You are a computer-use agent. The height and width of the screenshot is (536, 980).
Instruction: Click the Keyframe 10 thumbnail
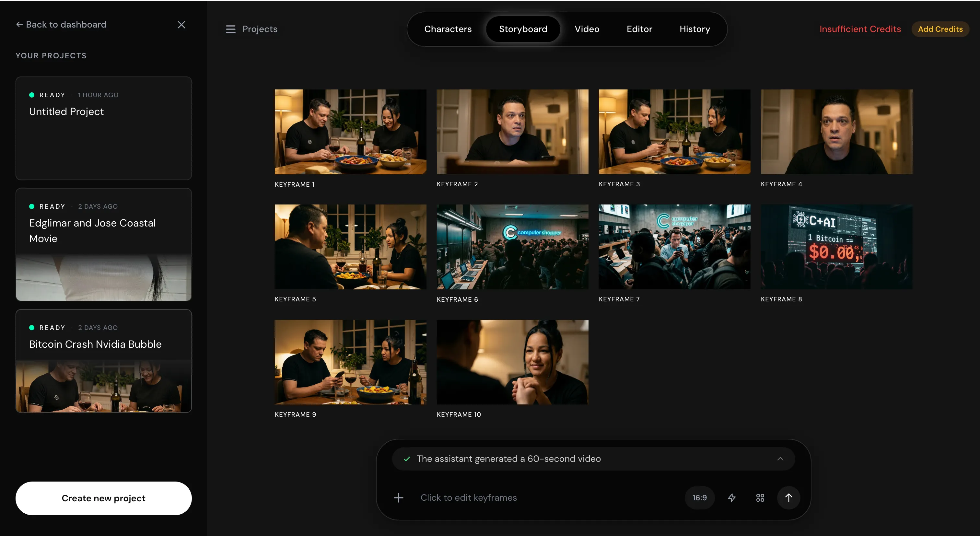pos(512,362)
